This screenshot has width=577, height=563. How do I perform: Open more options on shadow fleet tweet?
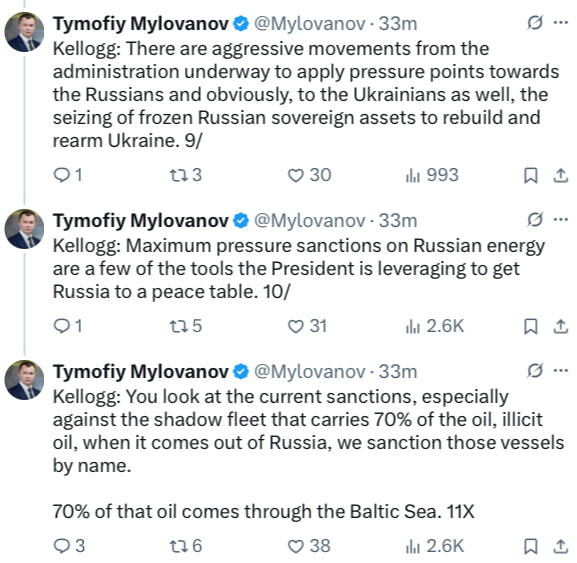point(561,371)
